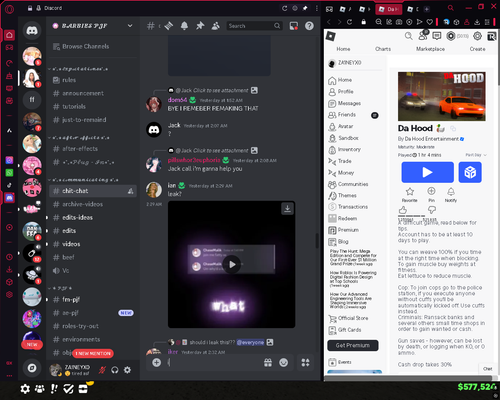This screenshot has width=500, height=400.
Task: Click Opera GX sidebar home icon
Action: pos(9,35)
